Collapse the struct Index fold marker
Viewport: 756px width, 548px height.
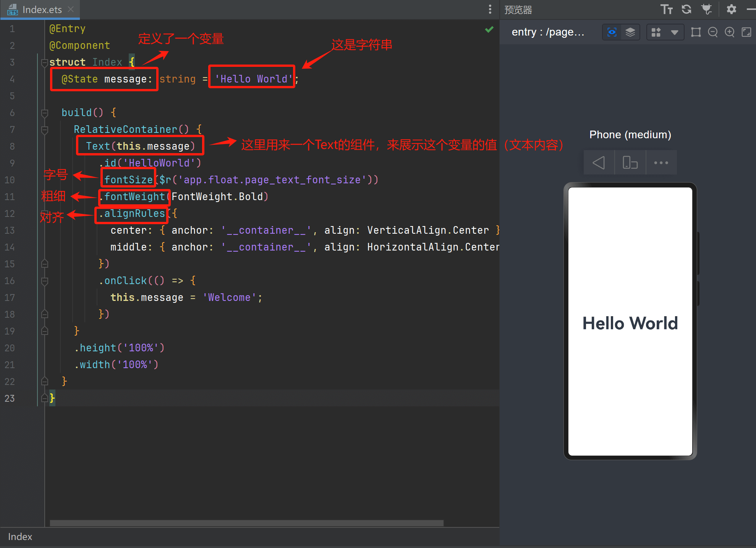(45, 63)
